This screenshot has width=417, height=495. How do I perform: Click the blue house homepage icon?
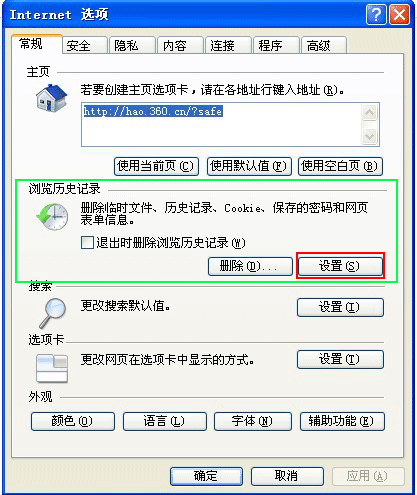pyautogui.click(x=51, y=98)
